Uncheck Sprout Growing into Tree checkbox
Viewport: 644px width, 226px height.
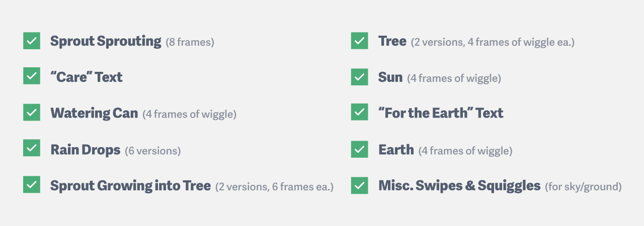(32, 185)
